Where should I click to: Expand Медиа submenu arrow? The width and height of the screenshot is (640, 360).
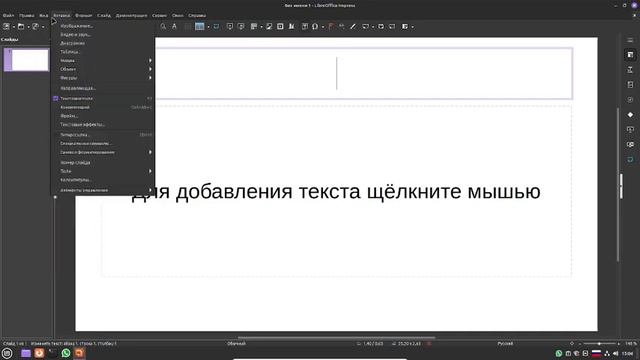[x=150, y=60]
